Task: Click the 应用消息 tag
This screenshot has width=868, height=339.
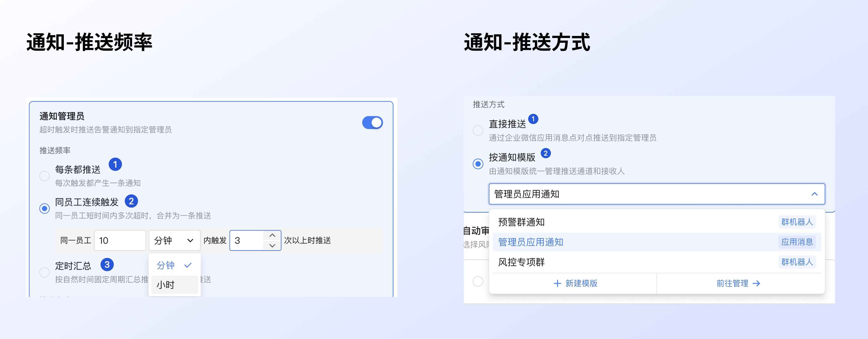Action: (797, 242)
